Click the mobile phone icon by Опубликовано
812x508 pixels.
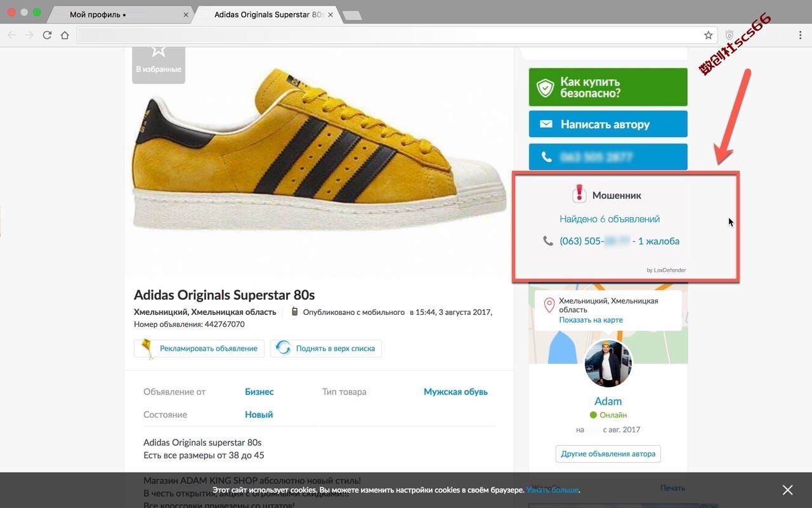(x=294, y=312)
